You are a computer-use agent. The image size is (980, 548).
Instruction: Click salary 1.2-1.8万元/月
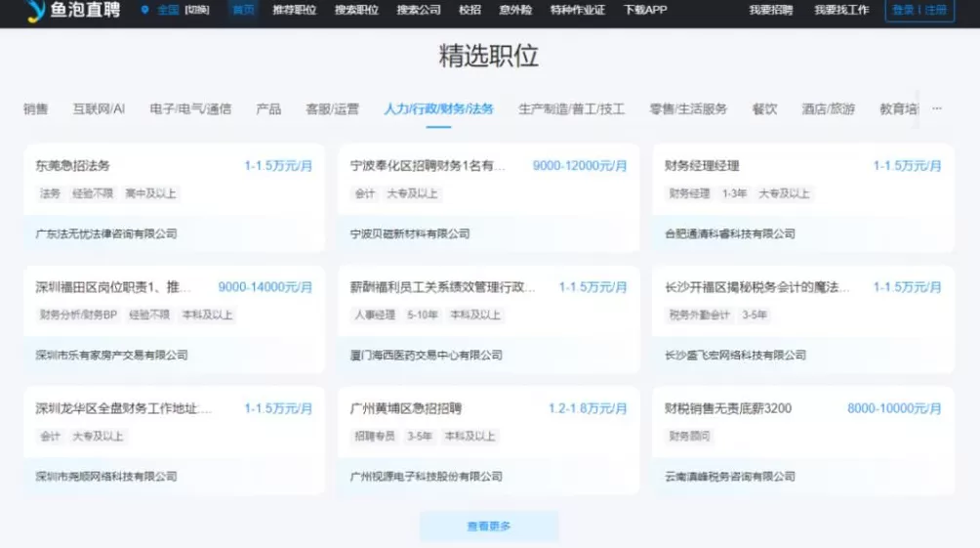click(x=589, y=408)
